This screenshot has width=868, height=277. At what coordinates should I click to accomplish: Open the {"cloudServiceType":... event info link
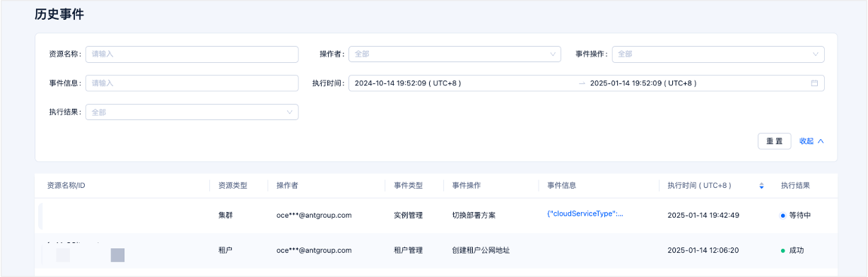[x=585, y=214]
